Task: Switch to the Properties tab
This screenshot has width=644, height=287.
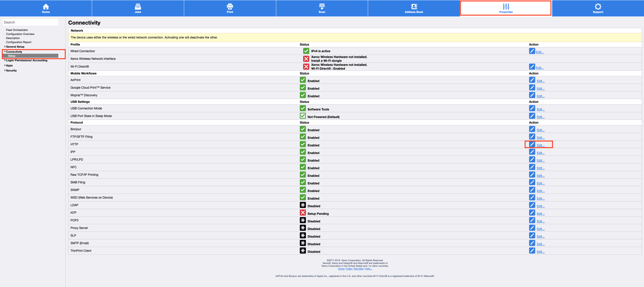Action: [506, 8]
